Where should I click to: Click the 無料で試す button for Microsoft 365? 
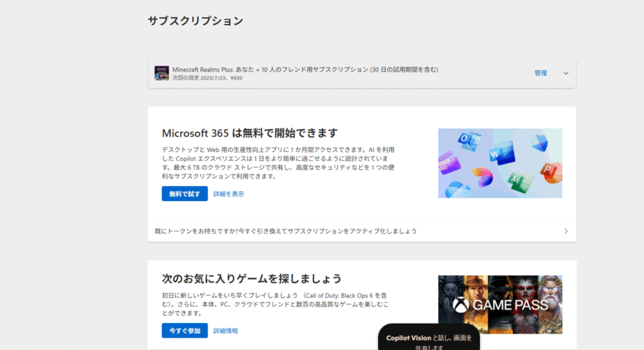(184, 194)
